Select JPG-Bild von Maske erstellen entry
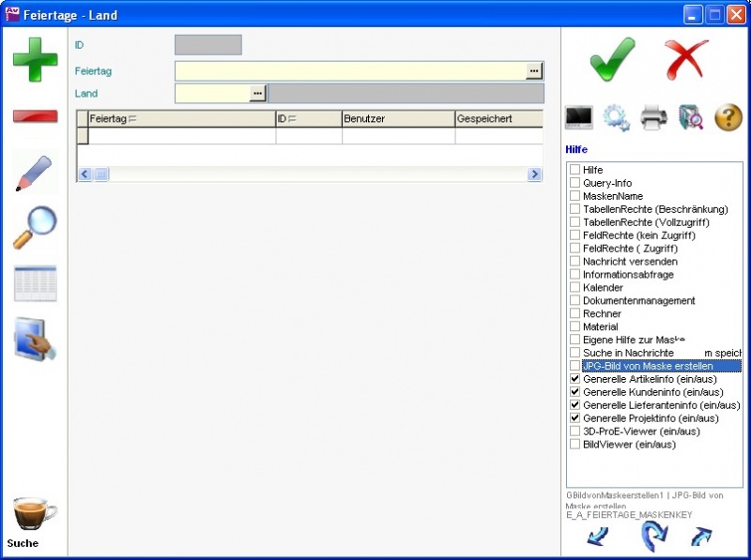Viewport: 751px width, 560px height. pyautogui.click(x=647, y=366)
